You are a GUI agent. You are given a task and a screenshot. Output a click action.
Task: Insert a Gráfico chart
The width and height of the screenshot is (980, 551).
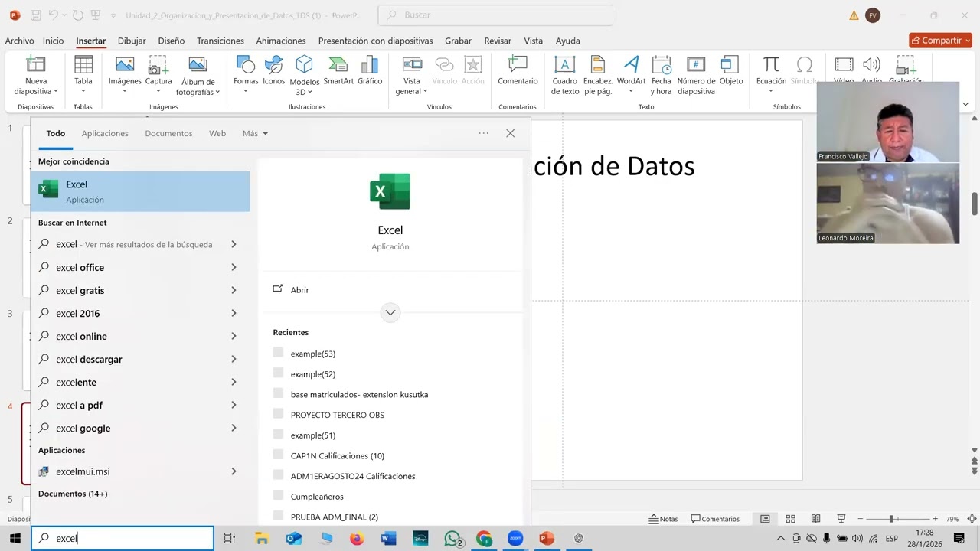tap(370, 70)
